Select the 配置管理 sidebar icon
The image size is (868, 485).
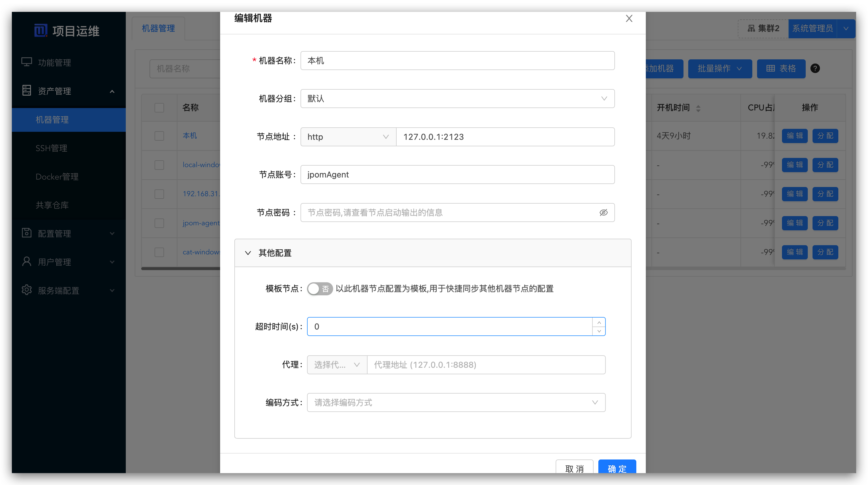(x=27, y=233)
